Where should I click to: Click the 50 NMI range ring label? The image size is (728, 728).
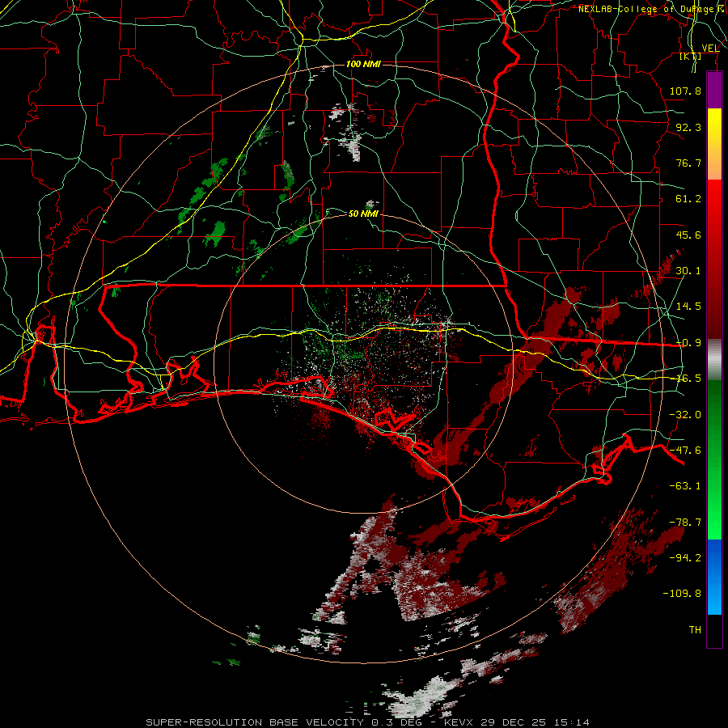(x=363, y=214)
